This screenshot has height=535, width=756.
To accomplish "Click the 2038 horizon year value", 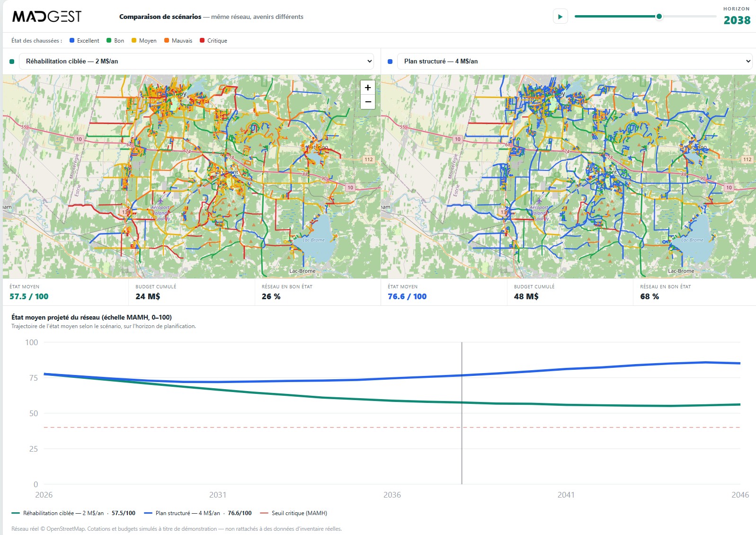I will click(737, 20).
